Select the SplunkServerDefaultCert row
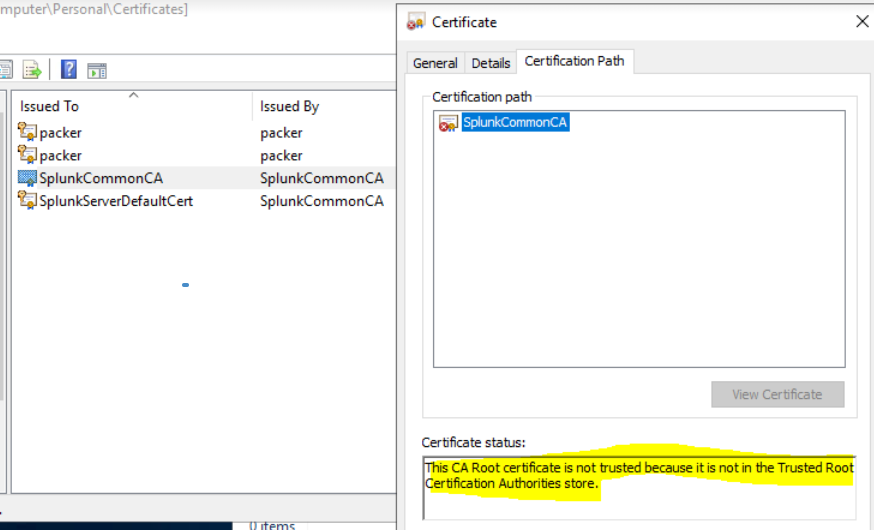The image size is (874, 530). 116,201
